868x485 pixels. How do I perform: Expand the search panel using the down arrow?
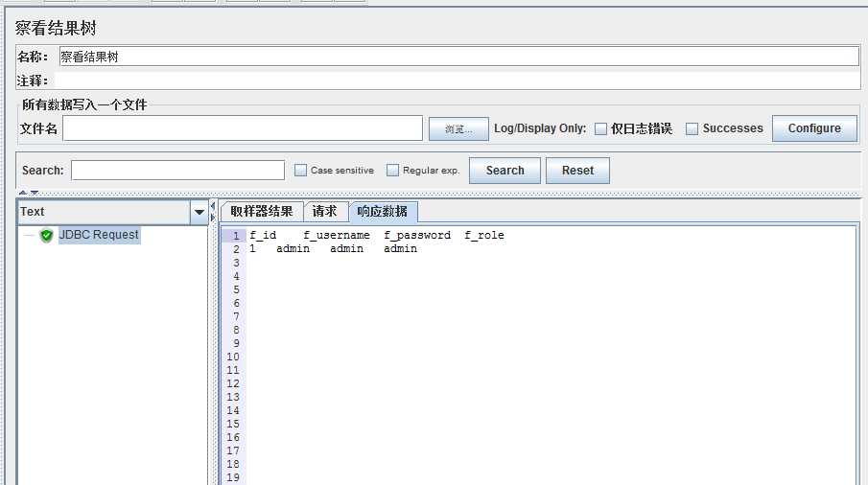coord(35,193)
